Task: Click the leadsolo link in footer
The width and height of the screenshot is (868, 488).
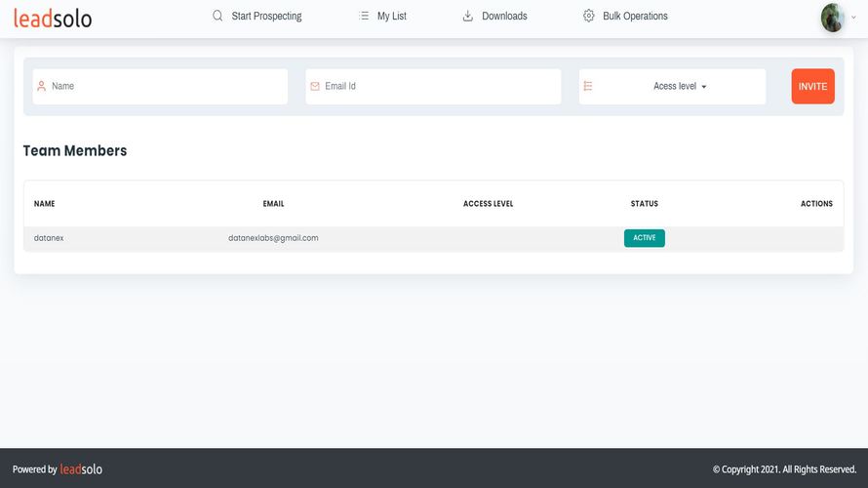Action: point(81,469)
